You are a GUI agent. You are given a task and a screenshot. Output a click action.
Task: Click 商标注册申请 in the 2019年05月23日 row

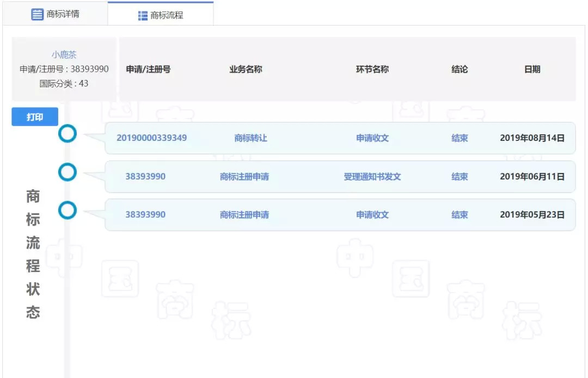[244, 215]
